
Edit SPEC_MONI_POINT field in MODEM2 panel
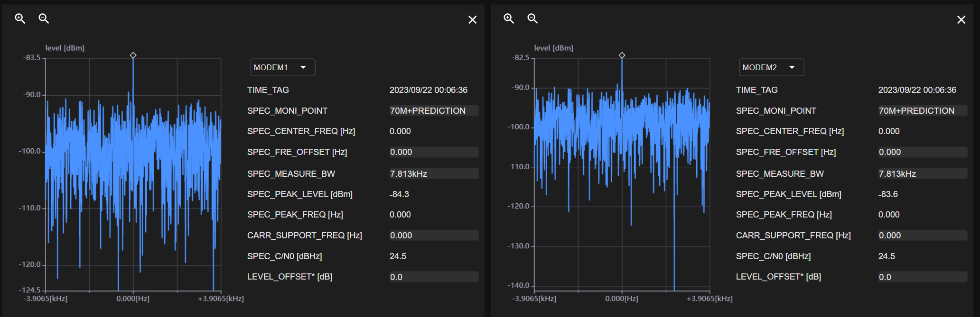923,110
